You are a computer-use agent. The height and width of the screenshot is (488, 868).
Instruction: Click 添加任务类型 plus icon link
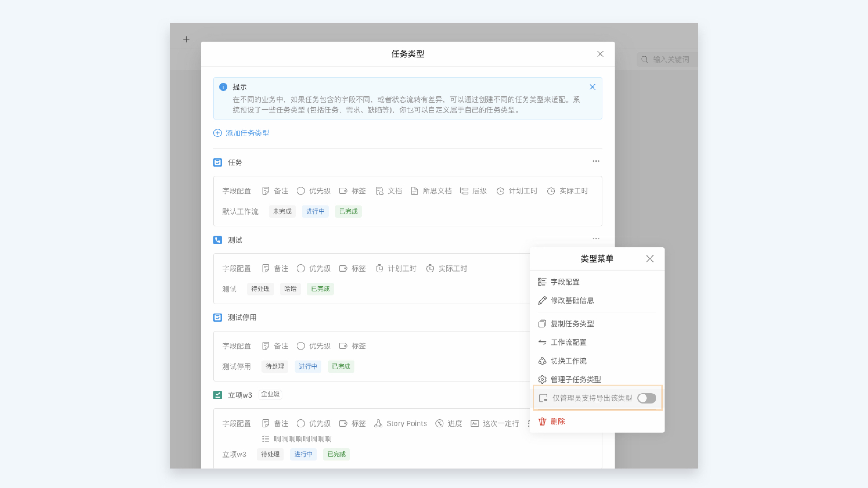[x=217, y=133]
